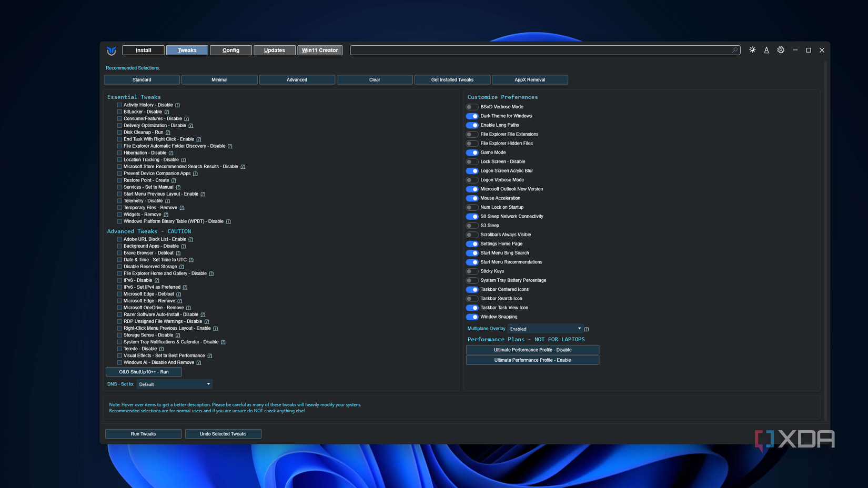Open help icon for Teredo - Disable
868x488 pixels.
(x=162, y=349)
